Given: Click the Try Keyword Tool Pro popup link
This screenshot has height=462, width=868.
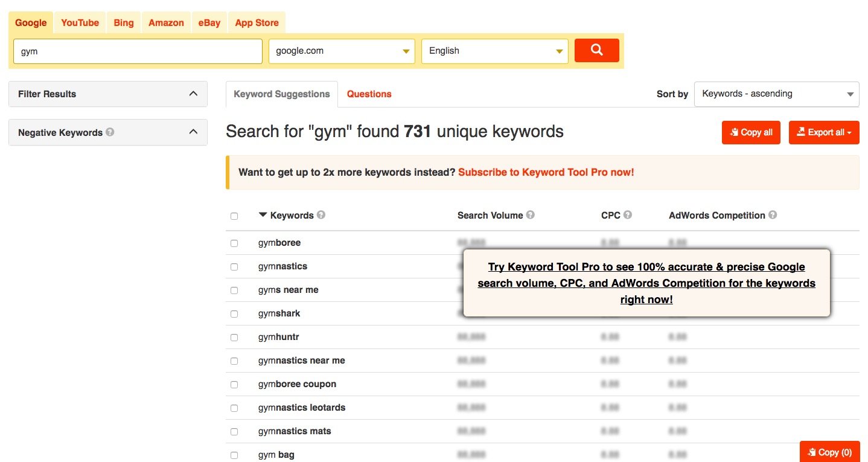Looking at the screenshot, I should (x=646, y=283).
